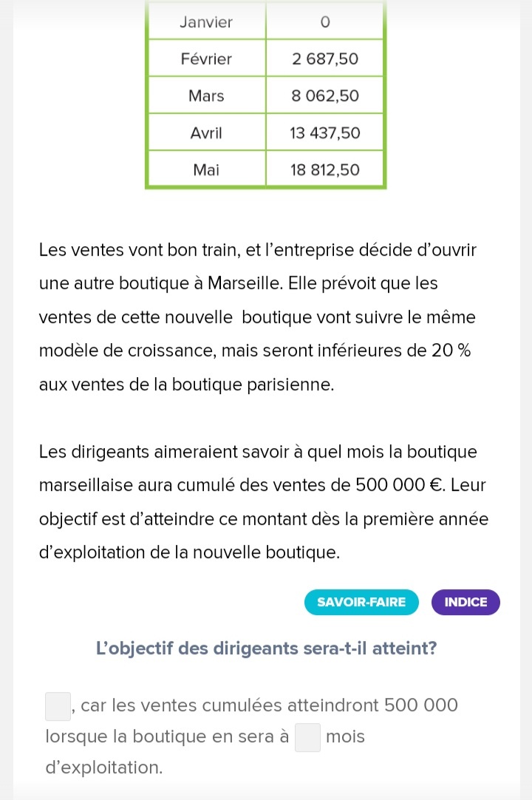Select the 2 687,50 table value
Viewport: 532px width, 800px height.
[x=324, y=59]
